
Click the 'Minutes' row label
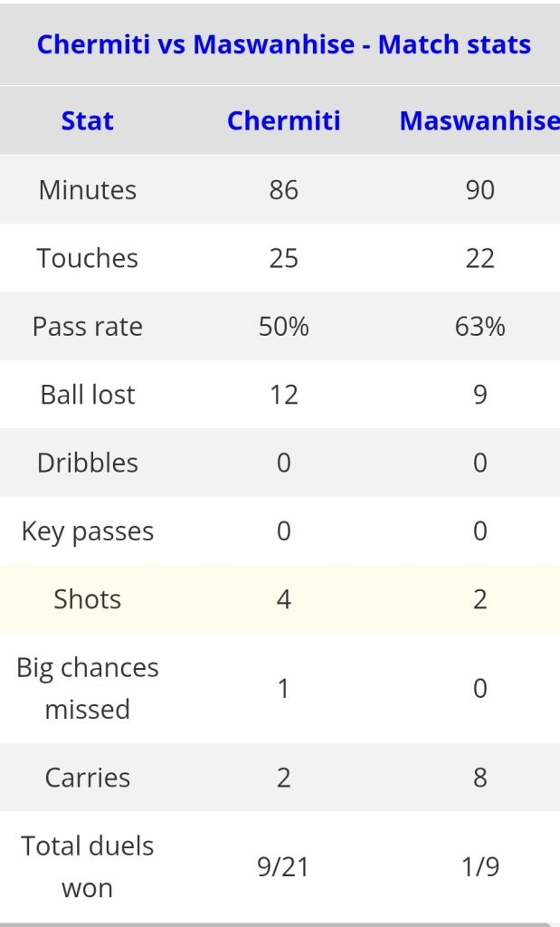pos(88,190)
